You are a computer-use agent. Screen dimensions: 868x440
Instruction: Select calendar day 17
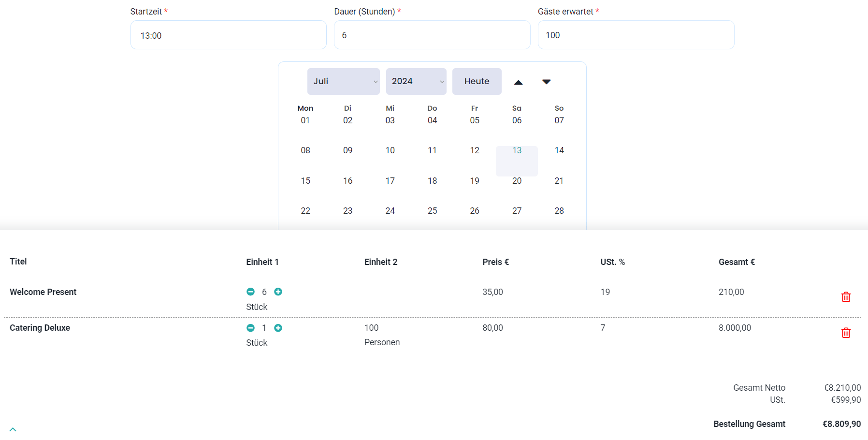(390, 181)
